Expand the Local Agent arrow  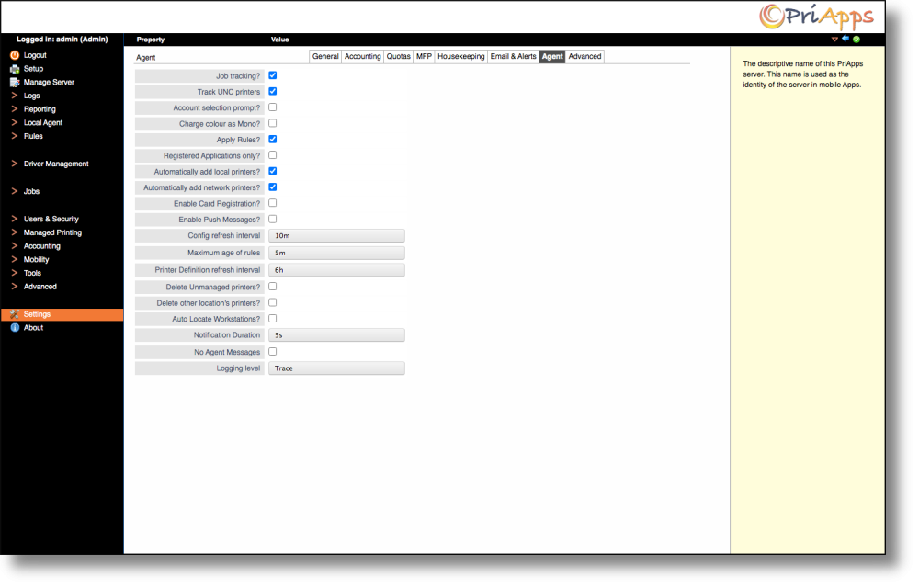tap(14, 122)
